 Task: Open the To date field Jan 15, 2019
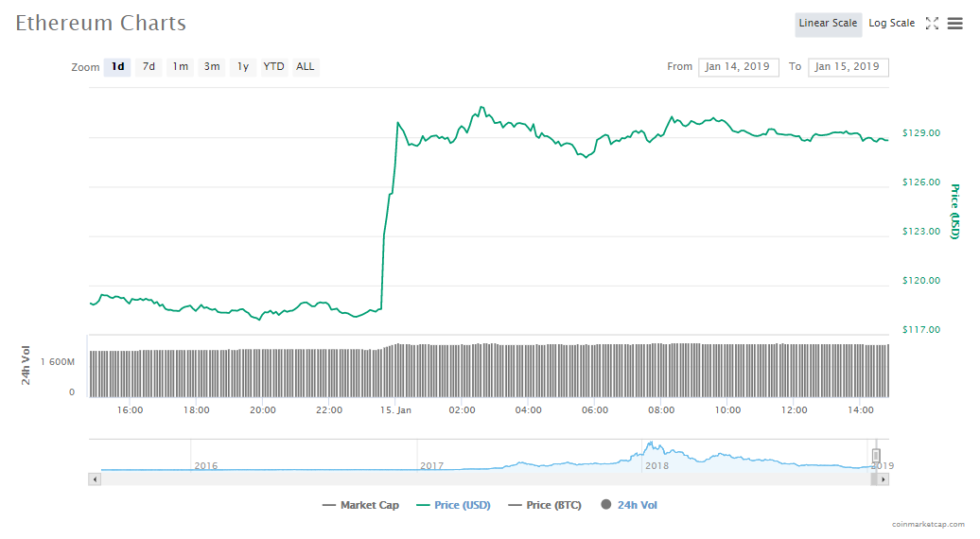848,67
